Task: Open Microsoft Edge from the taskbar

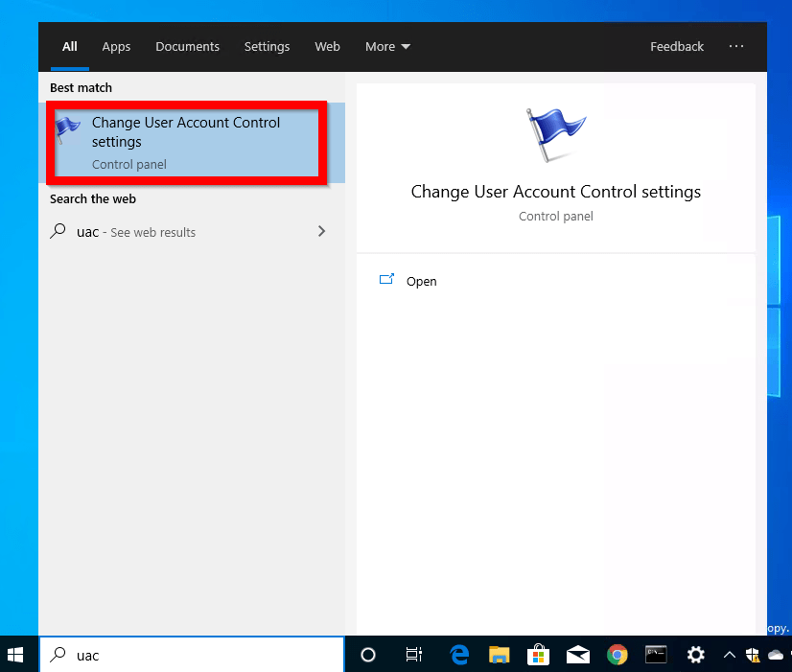Action: pyautogui.click(x=459, y=655)
